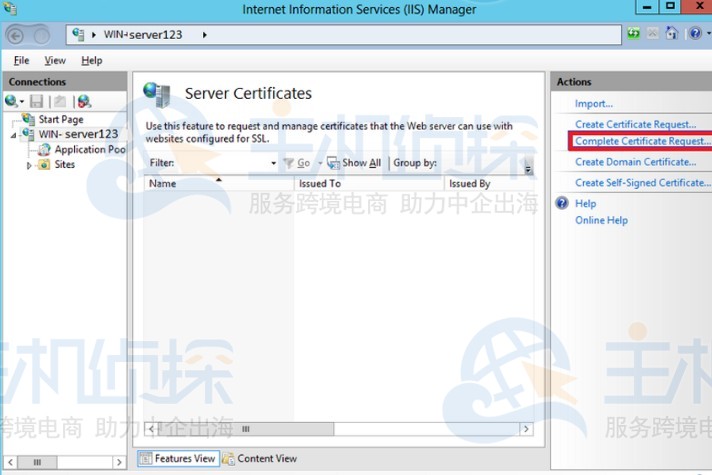Open the blue Help question mark icon
This screenshot has width=712, height=475.
pos(694,34)
